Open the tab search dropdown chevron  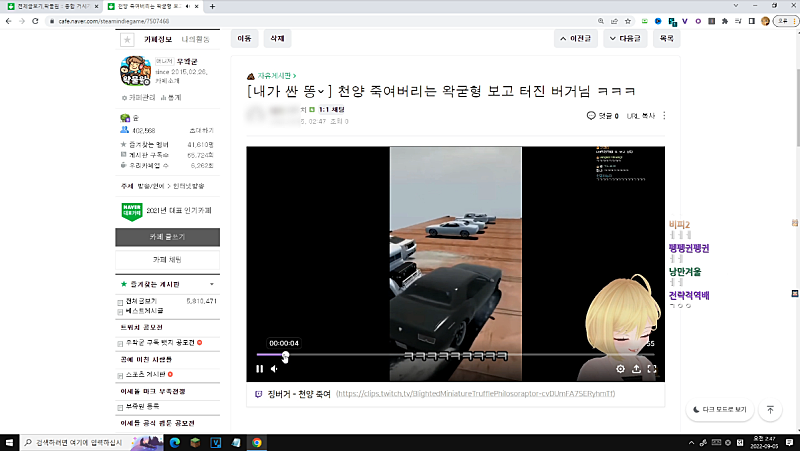pyautogui.click(x=735, y=6)
